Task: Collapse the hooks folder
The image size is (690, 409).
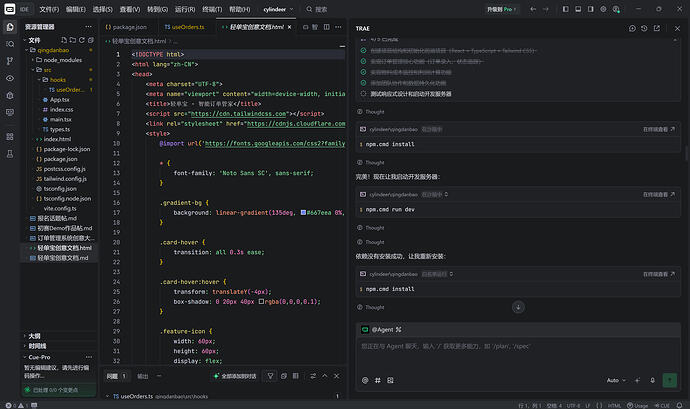Action: pos(39,80)
